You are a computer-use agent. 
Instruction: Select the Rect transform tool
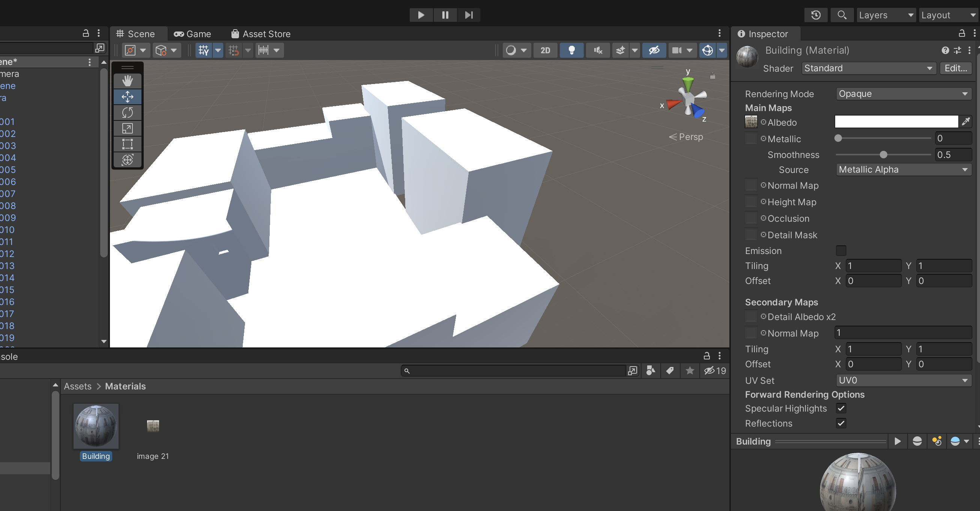(x=128, y=144)
